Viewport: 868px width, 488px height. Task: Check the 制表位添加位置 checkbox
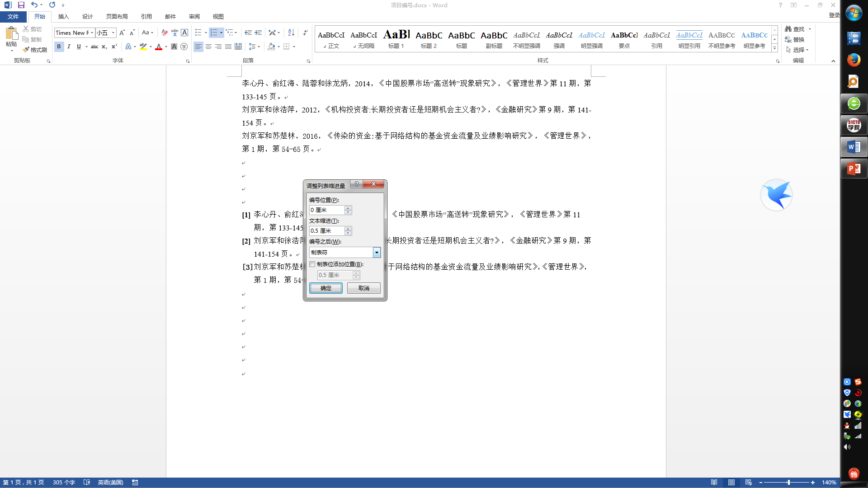click(x=312, y=264)
